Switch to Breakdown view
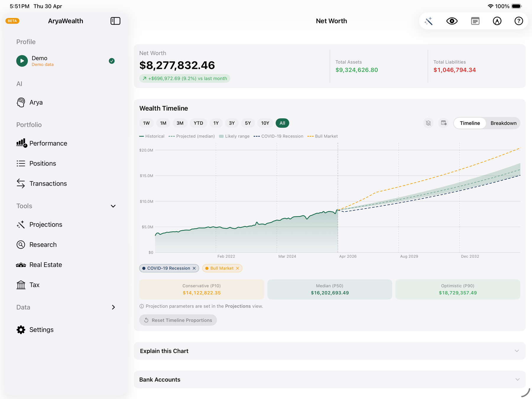 [503, 123]
